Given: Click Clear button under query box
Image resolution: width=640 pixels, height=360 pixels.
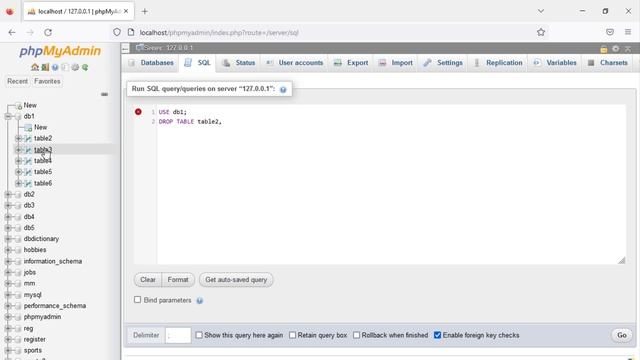Looking at the screenshot, I should point(148,280).
